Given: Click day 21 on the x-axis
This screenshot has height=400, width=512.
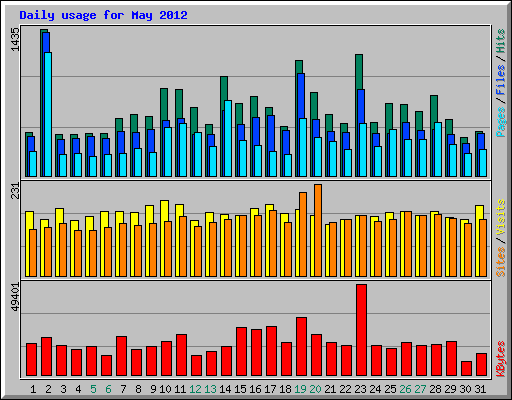Looking at the screenshot, I should [330, 389].
